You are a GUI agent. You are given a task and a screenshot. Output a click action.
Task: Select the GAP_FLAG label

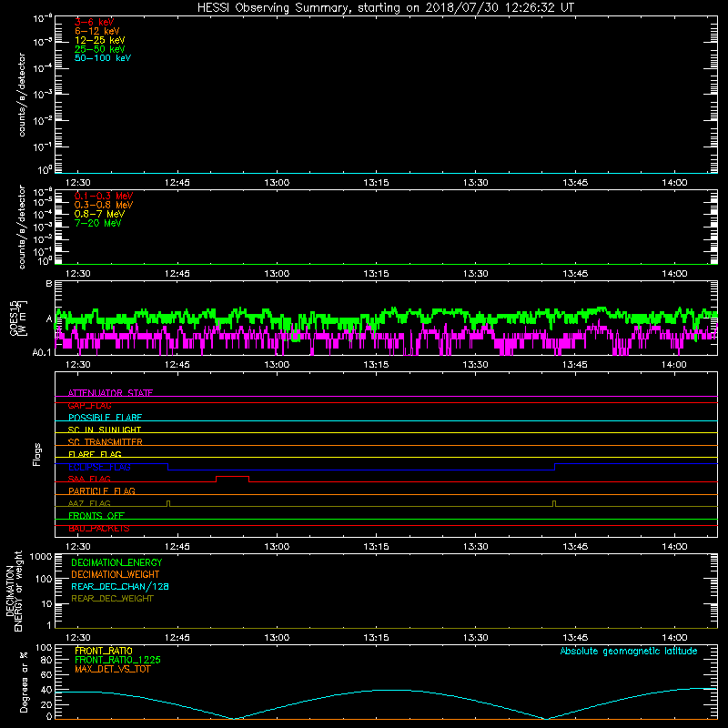tap(89, 405)
